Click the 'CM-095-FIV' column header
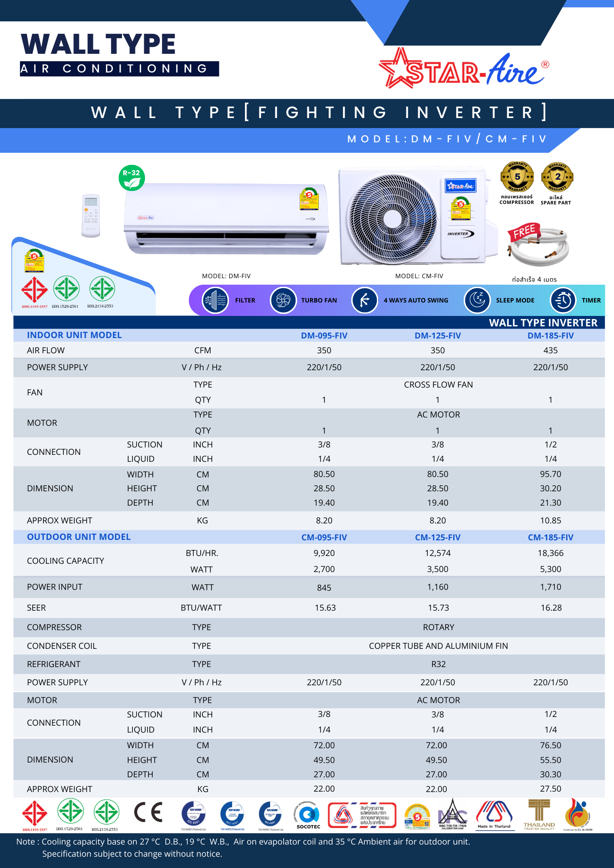 point(324,537)
